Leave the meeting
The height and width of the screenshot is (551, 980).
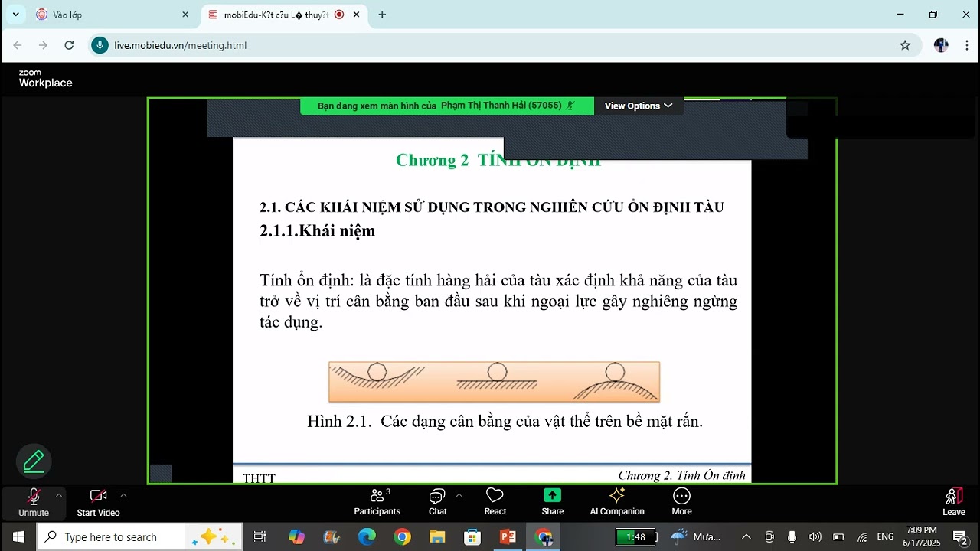click(953, 503)
